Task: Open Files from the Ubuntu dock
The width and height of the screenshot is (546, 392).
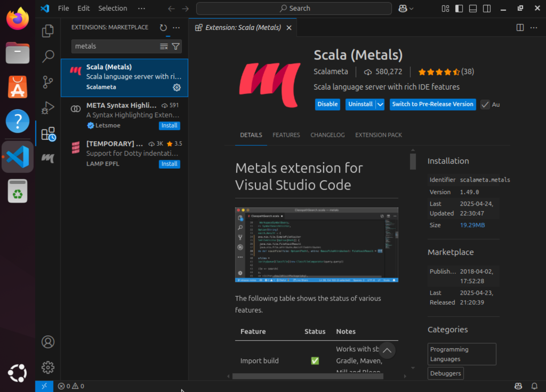Action: [18, 53]
